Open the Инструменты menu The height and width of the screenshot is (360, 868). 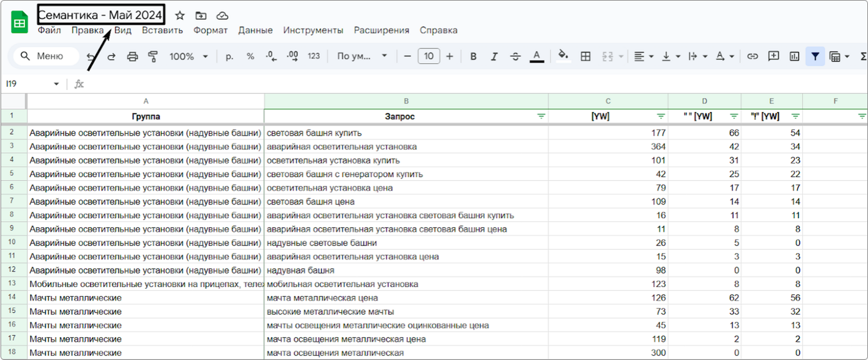pos(313,30)
